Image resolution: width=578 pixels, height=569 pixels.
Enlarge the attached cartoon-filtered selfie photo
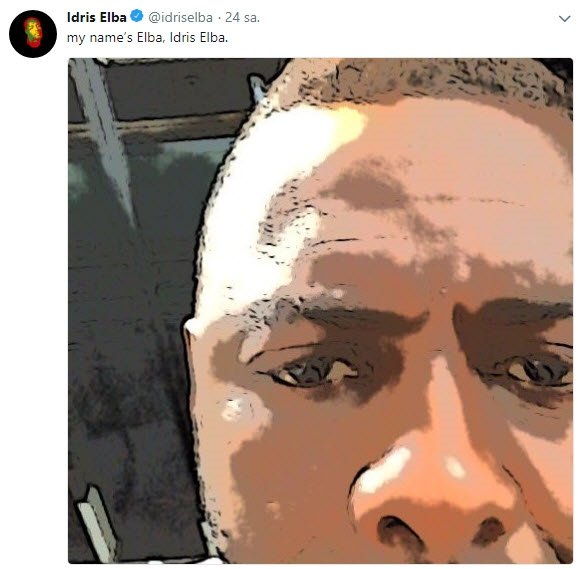[320, 311]
